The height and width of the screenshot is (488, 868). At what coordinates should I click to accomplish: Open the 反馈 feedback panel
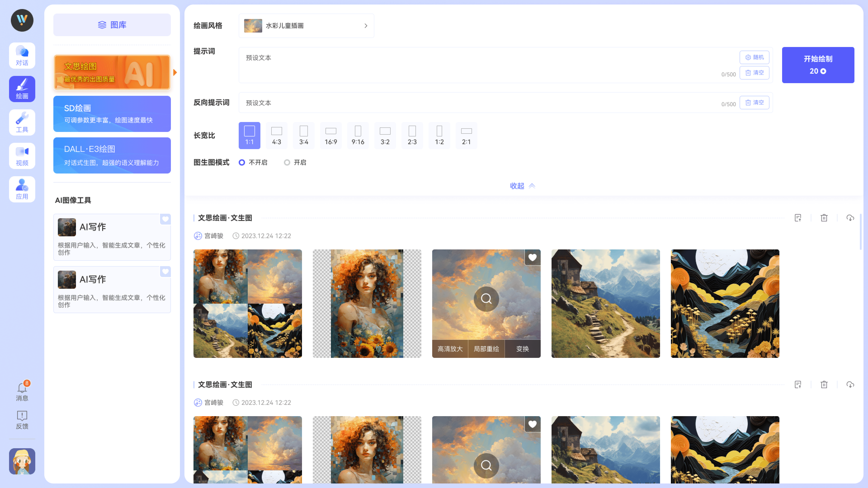22,419
